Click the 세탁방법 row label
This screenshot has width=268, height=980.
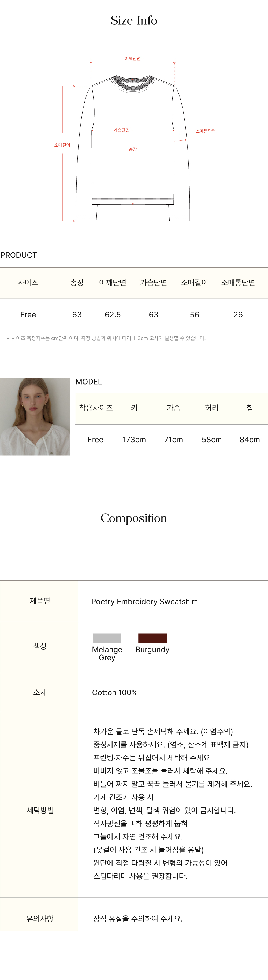click(40, 810)
